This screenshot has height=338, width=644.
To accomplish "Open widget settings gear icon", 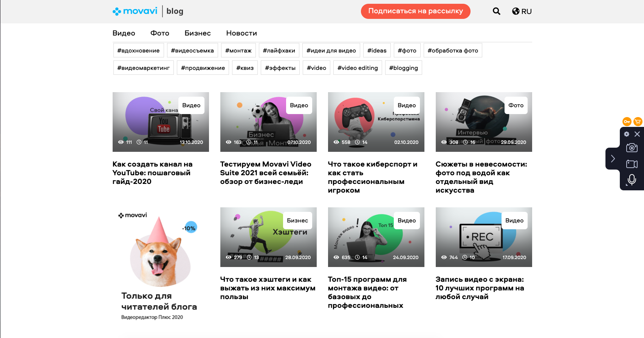I will [626, 134].
